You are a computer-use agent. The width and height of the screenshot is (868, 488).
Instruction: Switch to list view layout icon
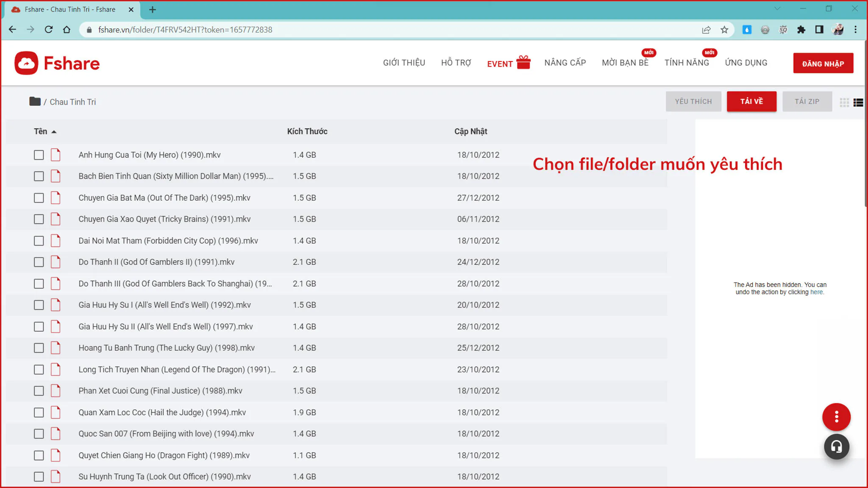click(858, 102)
